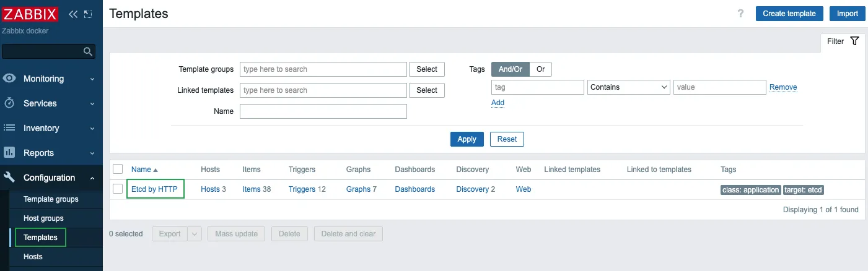Viewport: 868px width, 271px height.
Task: Go to Template groups menu item
Action: coord(51,199)
